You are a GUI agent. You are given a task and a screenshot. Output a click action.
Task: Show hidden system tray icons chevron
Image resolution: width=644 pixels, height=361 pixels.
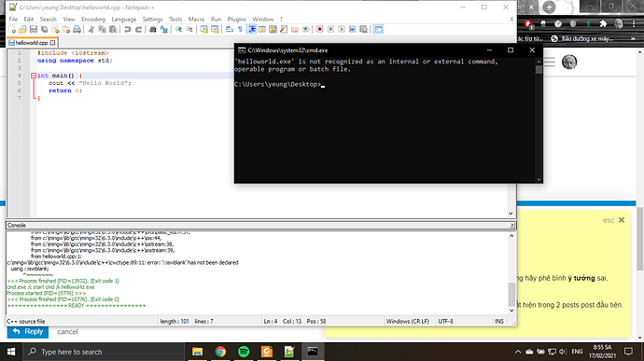tap(518, 352)
